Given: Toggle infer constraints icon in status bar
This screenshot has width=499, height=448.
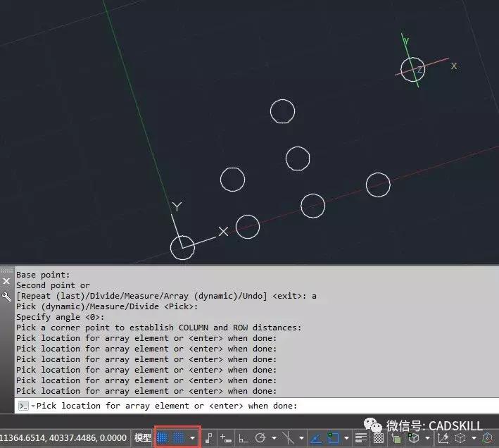Looking at the screenshot, I should tap(210, 437).
